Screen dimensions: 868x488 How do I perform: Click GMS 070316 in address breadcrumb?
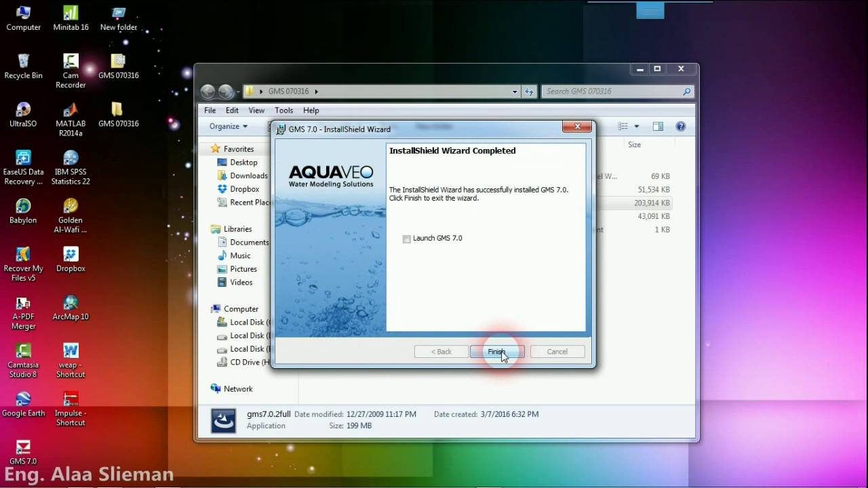(x=288, y=91)
